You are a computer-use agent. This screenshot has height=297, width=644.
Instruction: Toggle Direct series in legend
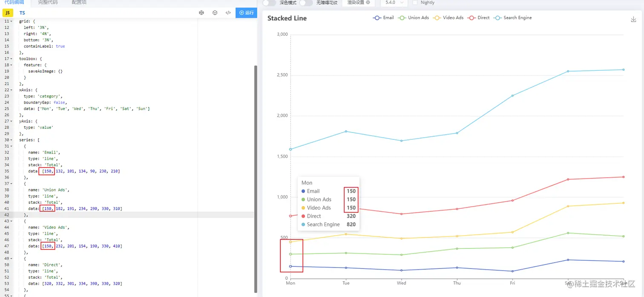[x=478, y=18]
